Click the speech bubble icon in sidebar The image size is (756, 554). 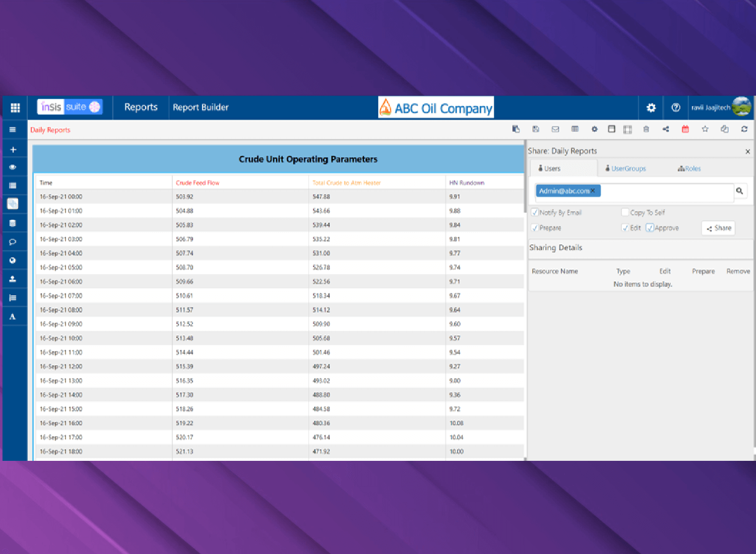[x=13, y=242]
